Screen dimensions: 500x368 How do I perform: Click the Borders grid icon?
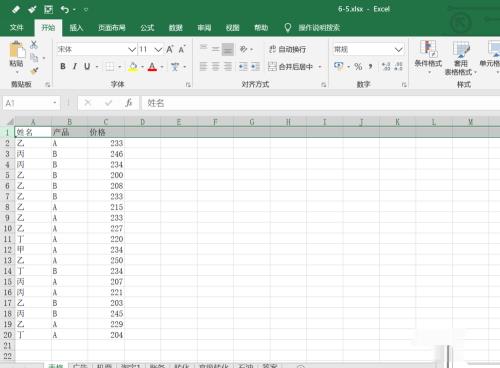(x=110, y=67)
